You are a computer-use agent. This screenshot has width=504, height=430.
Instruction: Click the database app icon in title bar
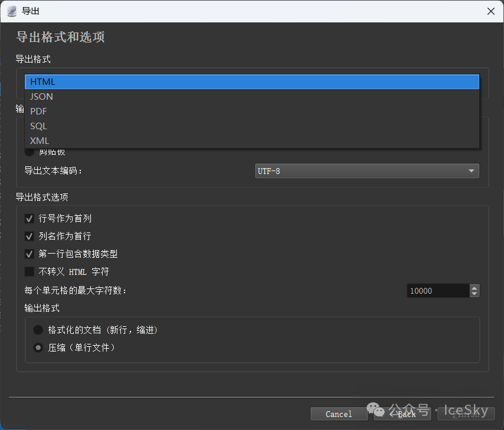point(11,11)
